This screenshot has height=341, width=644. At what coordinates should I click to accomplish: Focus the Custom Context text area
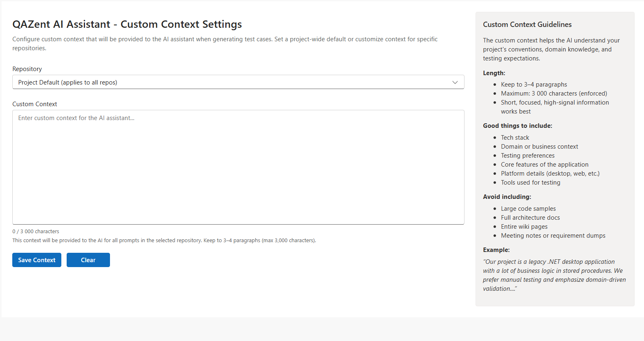[238, 167]
